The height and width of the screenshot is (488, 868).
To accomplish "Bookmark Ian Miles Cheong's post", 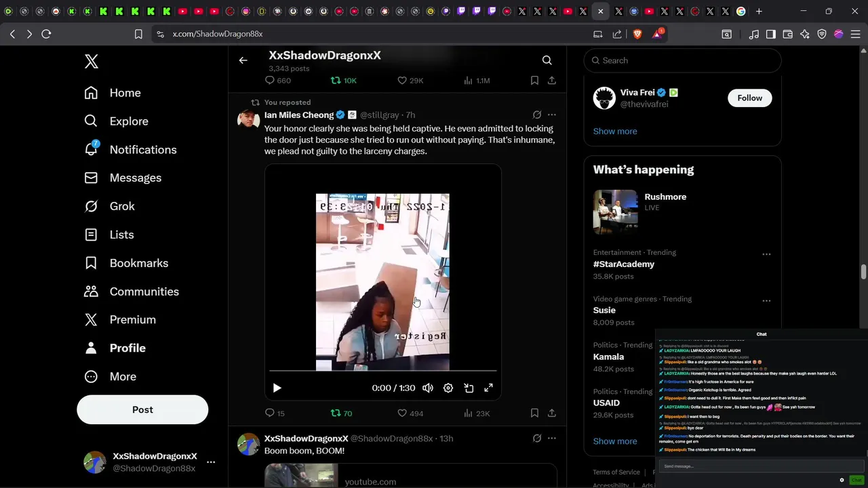I will pos(534,413).
